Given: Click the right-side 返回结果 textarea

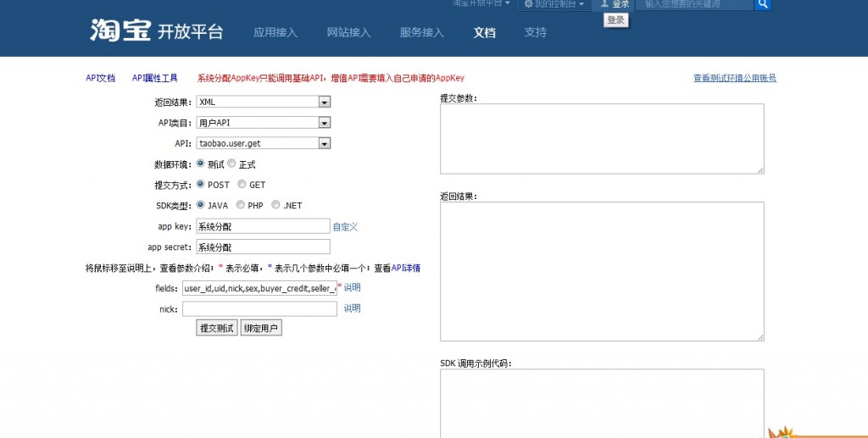Looking at the screenshot, I should pos(603,272).
